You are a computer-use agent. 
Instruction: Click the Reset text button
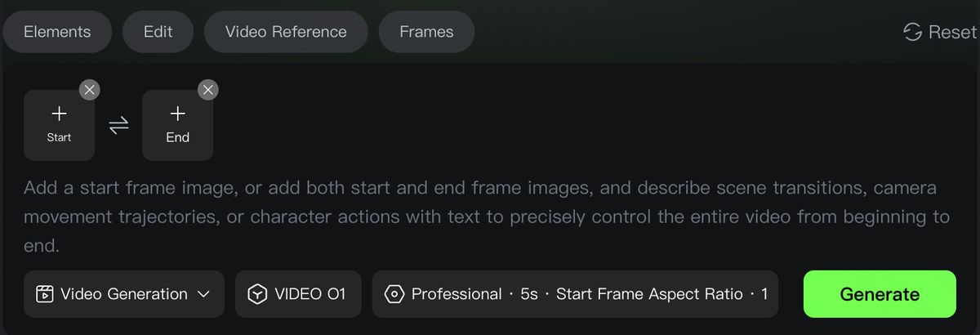point(952,32)
